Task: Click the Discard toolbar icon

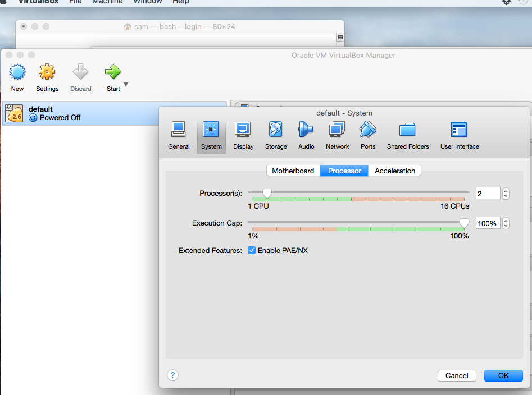Action: 80,71
